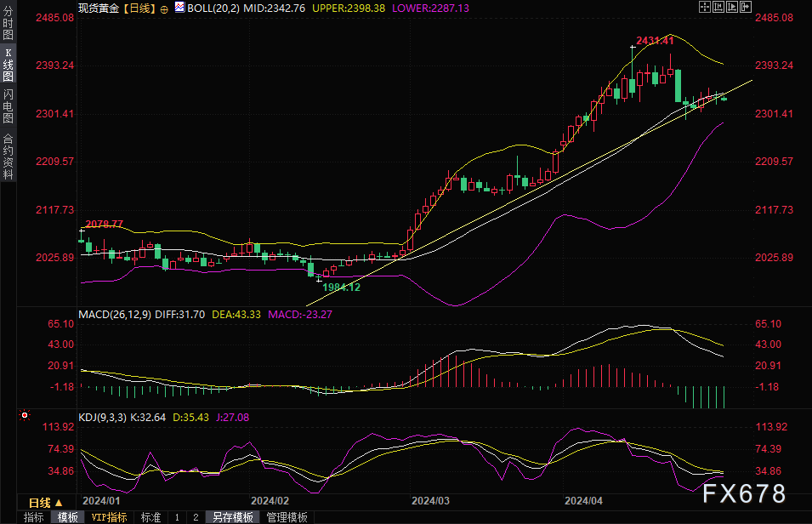The image size is (812, 524).
Task: Toggle the 模板 tab at bottom
Action: click(68, 517)
